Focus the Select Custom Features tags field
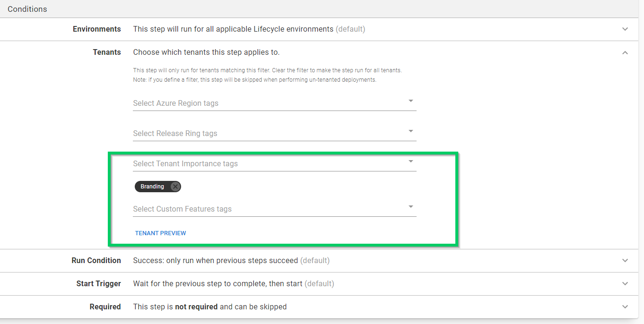This screenshot has height=324, width=644. coord(265,209)
